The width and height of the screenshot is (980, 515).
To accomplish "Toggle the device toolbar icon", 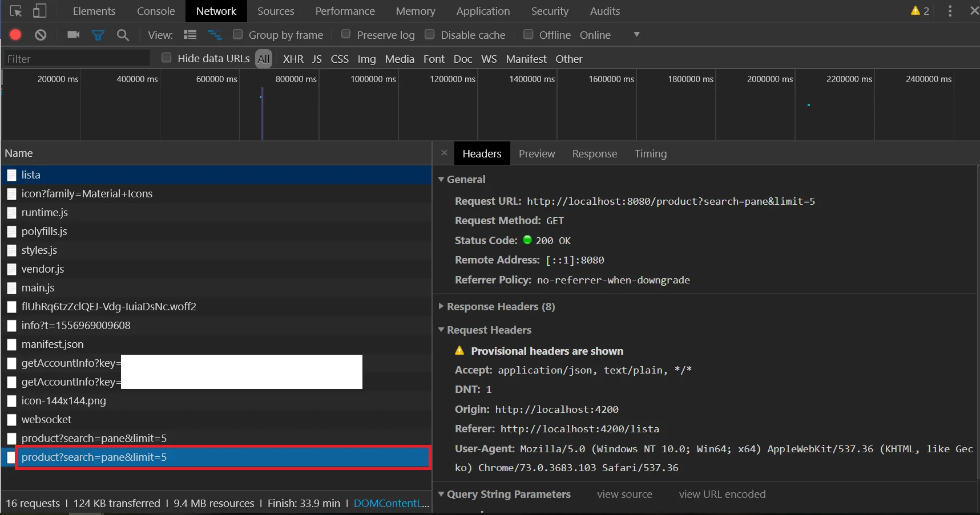I will click(x=39, y=11).
